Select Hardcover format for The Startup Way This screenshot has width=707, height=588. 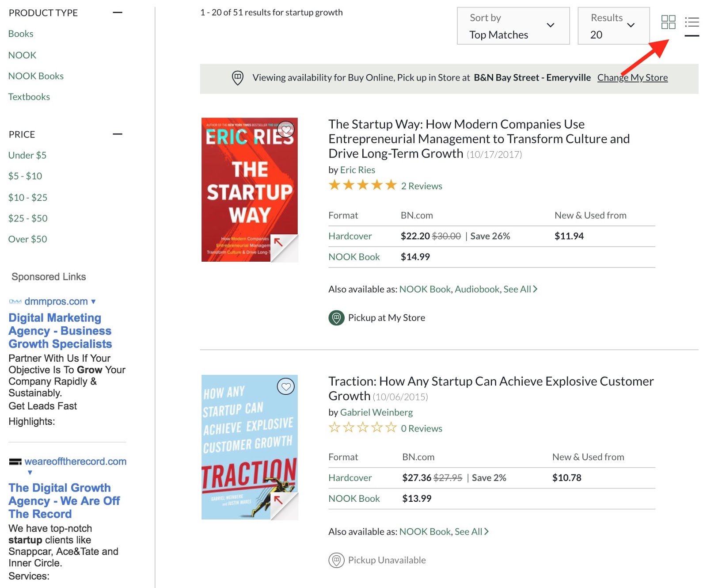(350, 236)
